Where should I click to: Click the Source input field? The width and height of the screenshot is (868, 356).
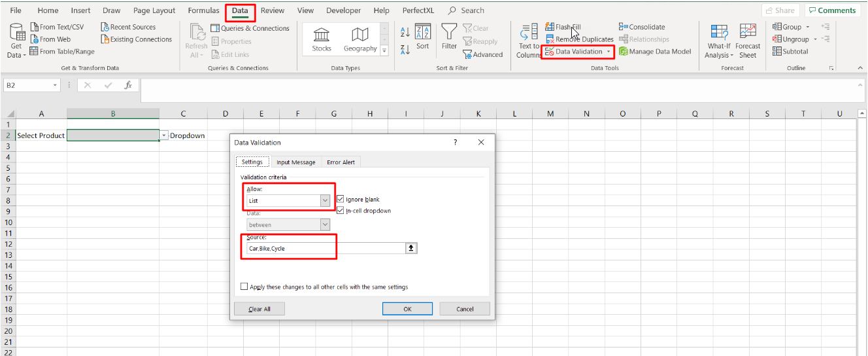tap(325, 248)
